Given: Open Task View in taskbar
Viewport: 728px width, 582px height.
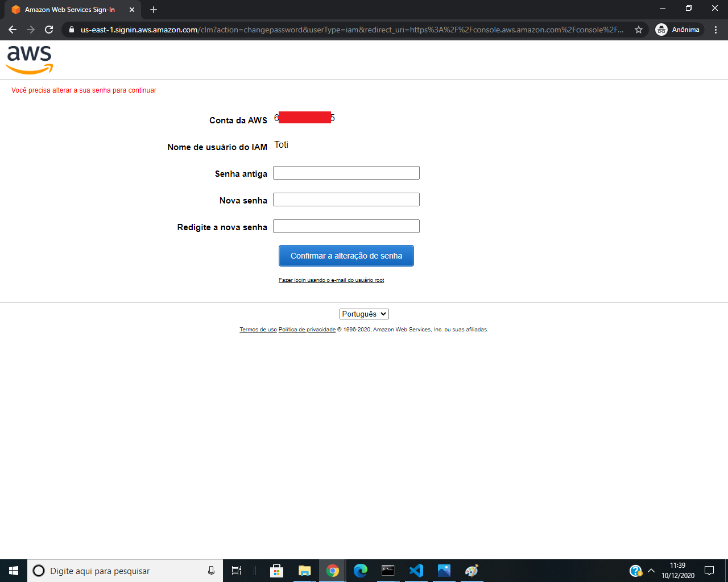Looking at the screenshot, I should point(237,571).
